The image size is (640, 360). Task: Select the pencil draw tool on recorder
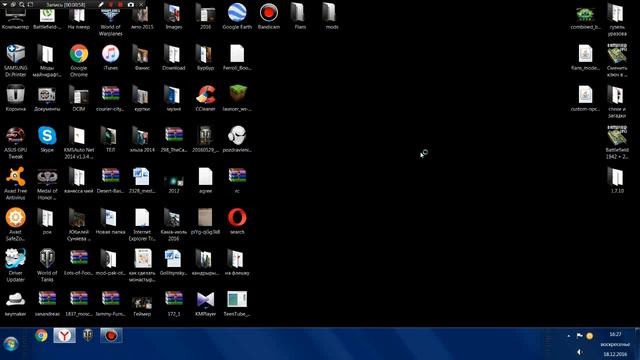101,4
